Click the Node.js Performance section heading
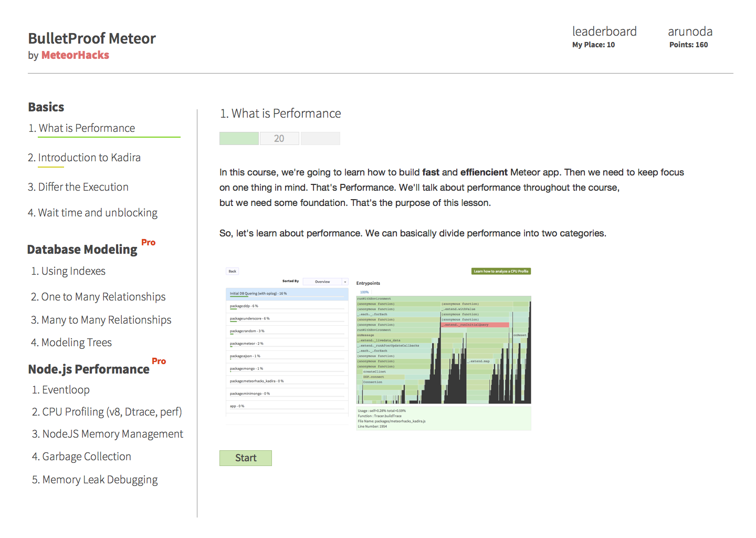The height and width of the screenshot is (538, 756). click(89, 369)
